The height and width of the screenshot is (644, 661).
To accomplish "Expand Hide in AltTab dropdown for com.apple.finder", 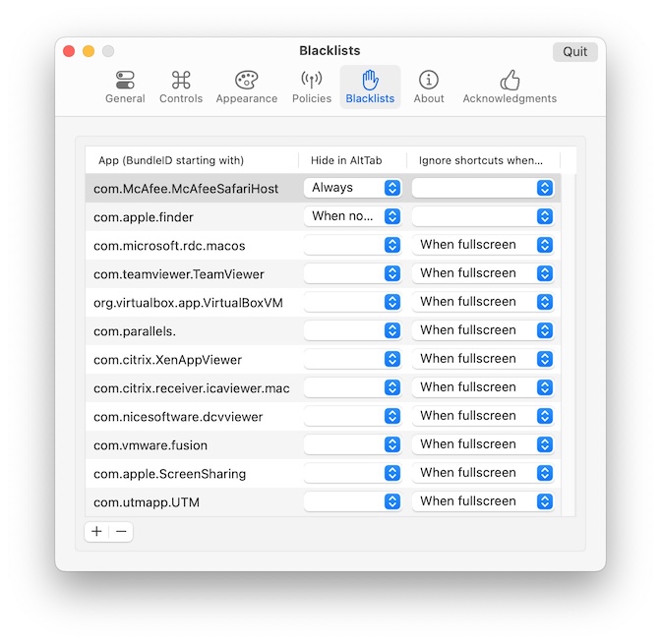I will pos(352,216).
